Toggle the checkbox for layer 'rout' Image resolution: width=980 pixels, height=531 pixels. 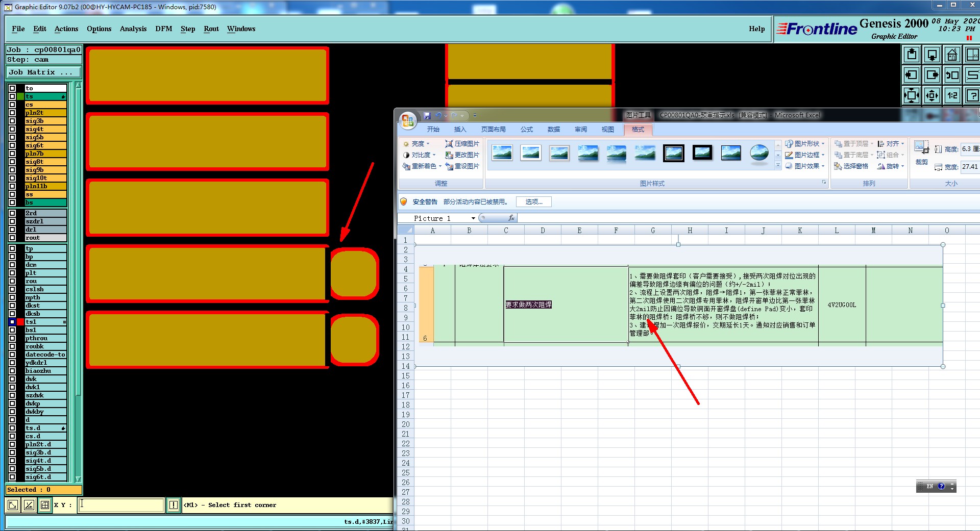[x=12, y=238]
